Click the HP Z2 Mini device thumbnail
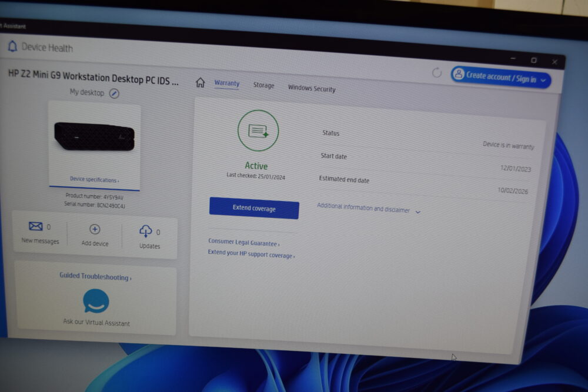 [x=95, y=137]
